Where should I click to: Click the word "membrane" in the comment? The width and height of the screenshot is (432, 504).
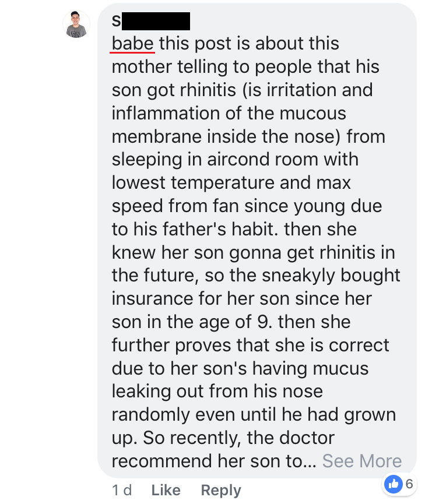pos(154,136)
